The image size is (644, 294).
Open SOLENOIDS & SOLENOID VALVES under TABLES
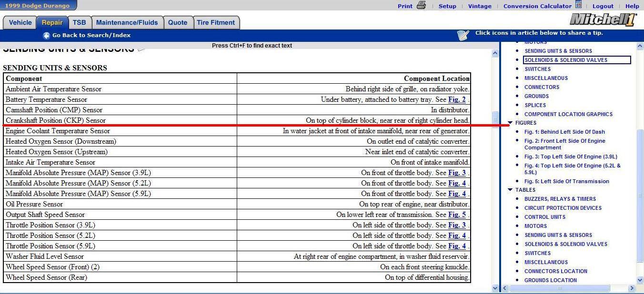566,244
